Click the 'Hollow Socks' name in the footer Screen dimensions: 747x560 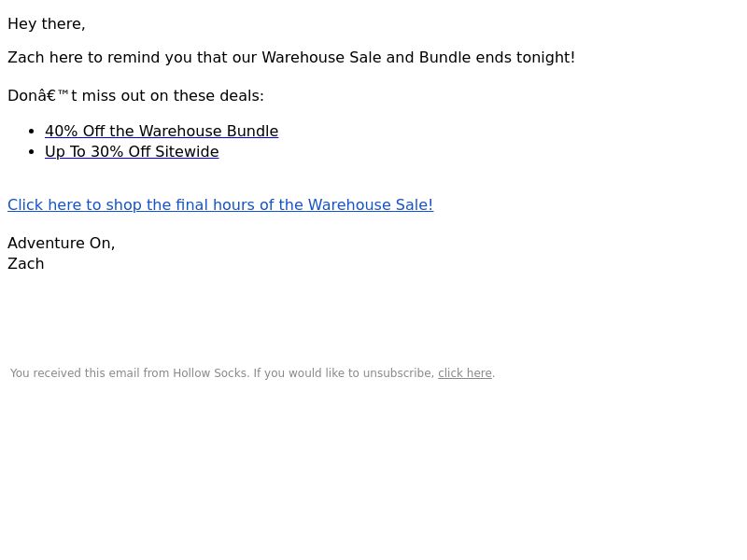209,372
